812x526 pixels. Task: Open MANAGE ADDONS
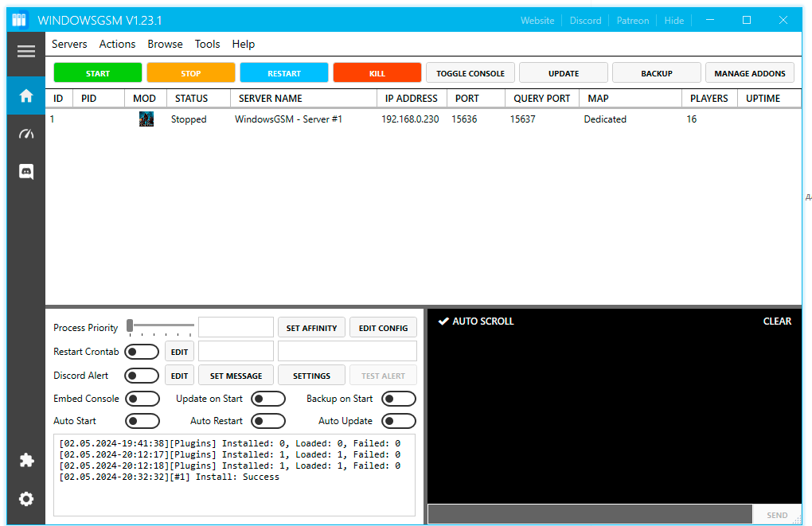click(x=750, y=73)
